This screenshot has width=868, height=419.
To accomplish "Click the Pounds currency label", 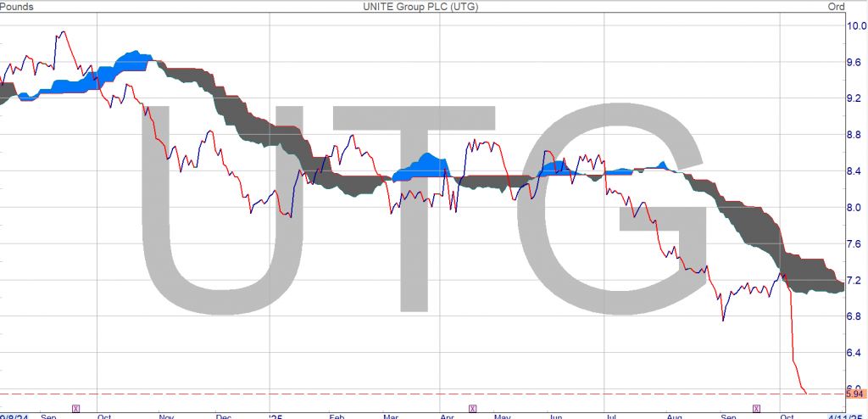I will tap(19, 7).
